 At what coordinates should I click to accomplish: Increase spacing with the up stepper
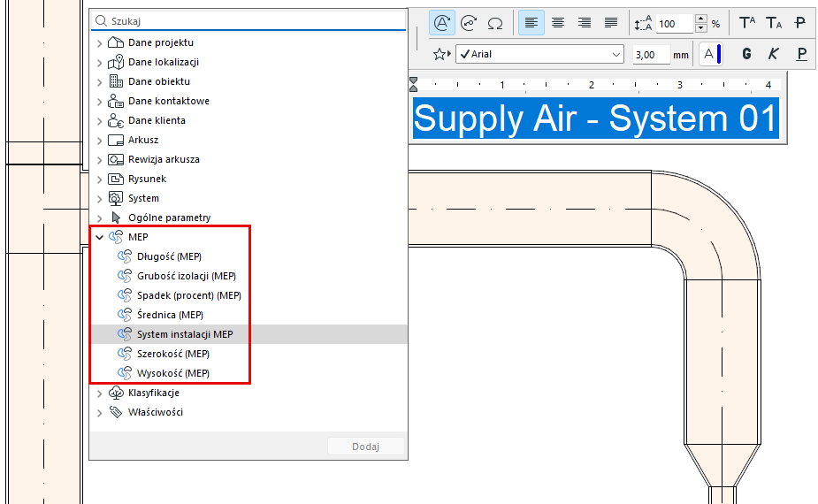coord(701,19)
